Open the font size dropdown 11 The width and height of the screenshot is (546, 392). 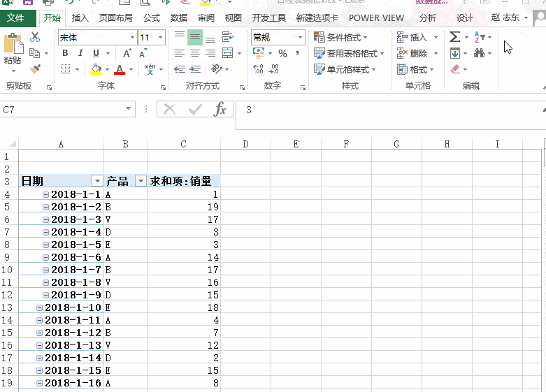click(x=161, y=37)
